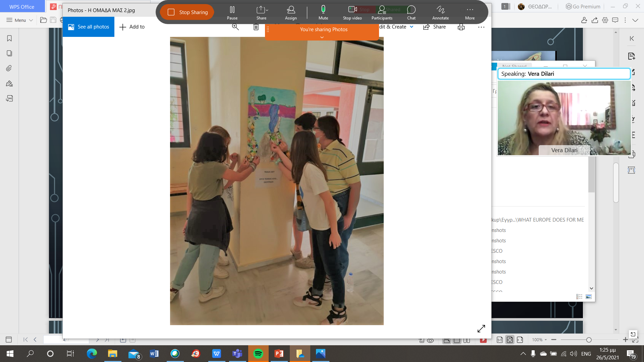
Task: Open the Participants panel
Action: tap(382, 12)
